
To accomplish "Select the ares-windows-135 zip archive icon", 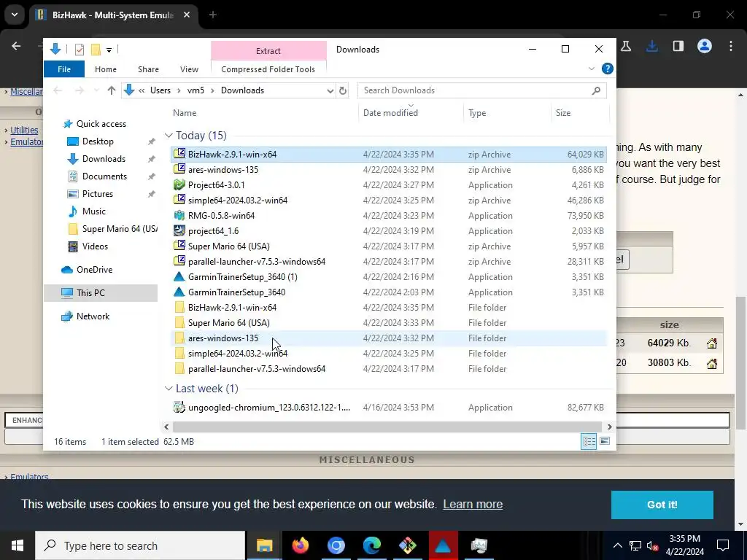I will point(179,169).
